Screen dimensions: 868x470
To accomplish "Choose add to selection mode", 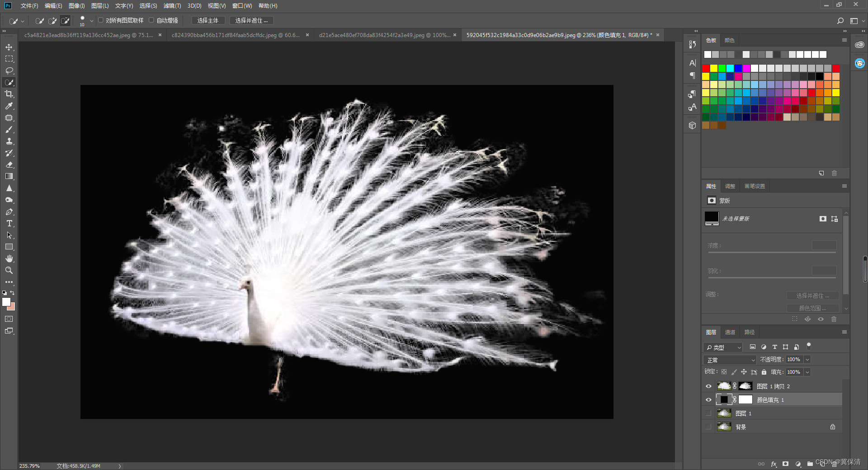I will click(x=52, y=20).
